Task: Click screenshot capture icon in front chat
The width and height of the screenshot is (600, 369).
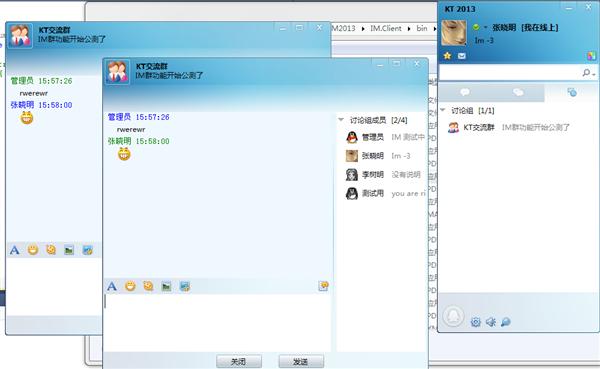Action: [185, 286]
